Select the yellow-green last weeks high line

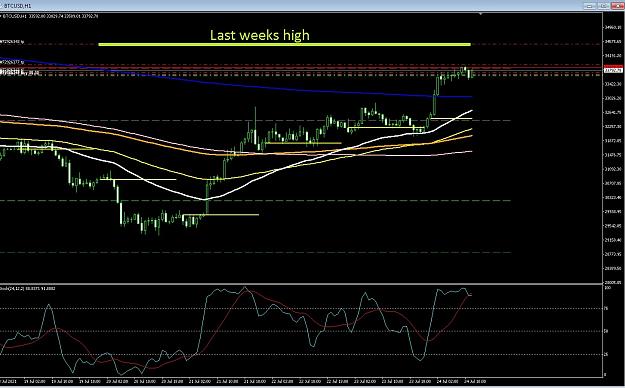click(x=284, y=44)
